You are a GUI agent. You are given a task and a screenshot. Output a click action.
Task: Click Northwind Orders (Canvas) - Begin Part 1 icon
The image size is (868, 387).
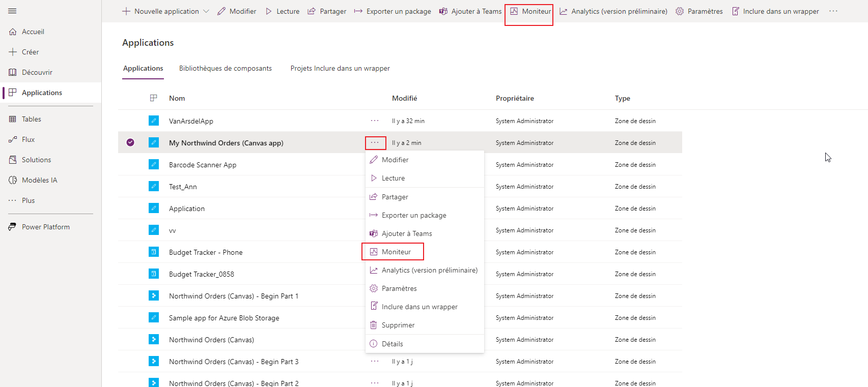tap(154, 295)
